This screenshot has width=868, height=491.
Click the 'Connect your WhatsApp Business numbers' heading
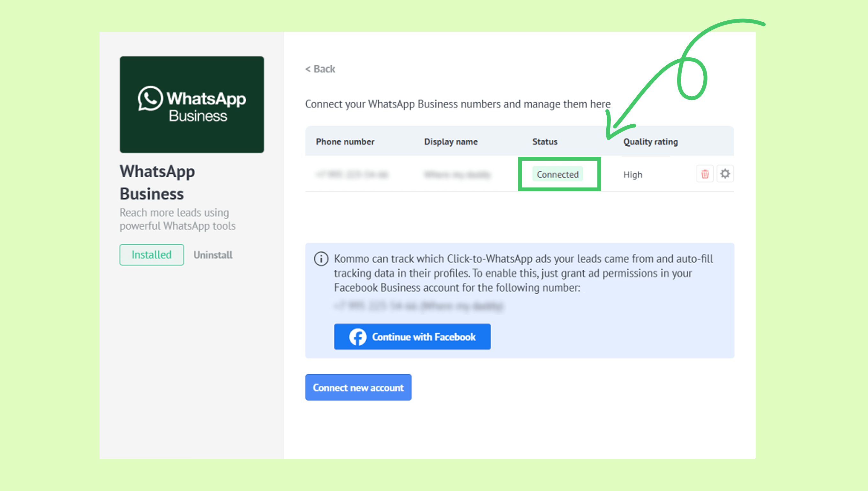click(458, 104)
